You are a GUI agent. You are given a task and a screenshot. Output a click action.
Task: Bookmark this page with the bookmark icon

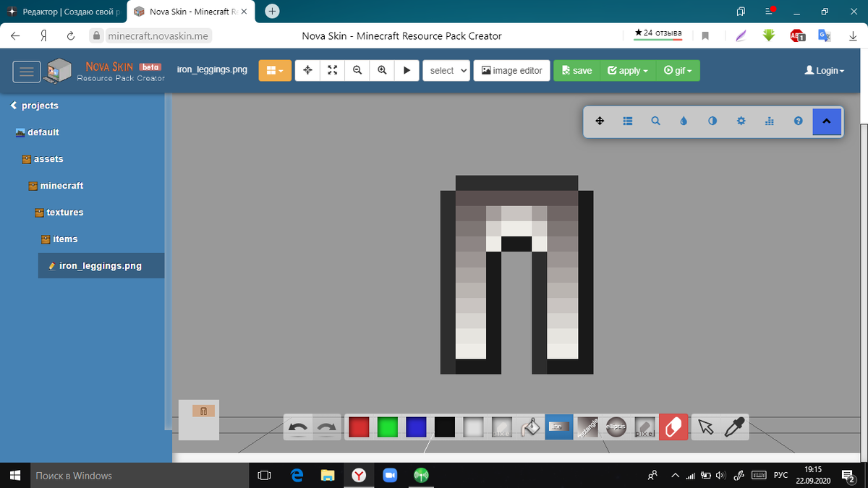tap(706, 35)
